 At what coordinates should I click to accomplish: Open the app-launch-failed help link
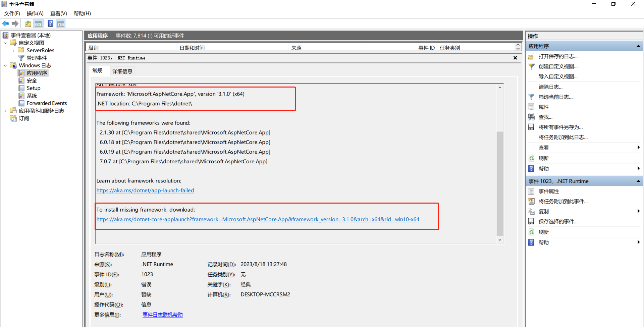pyautogui.click(x=145, y=190)
